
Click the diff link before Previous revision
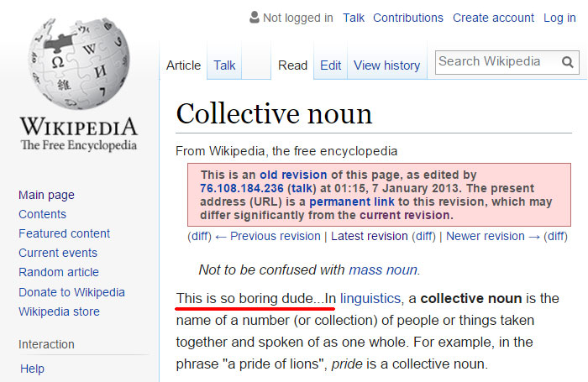click(x=200, y=236)
